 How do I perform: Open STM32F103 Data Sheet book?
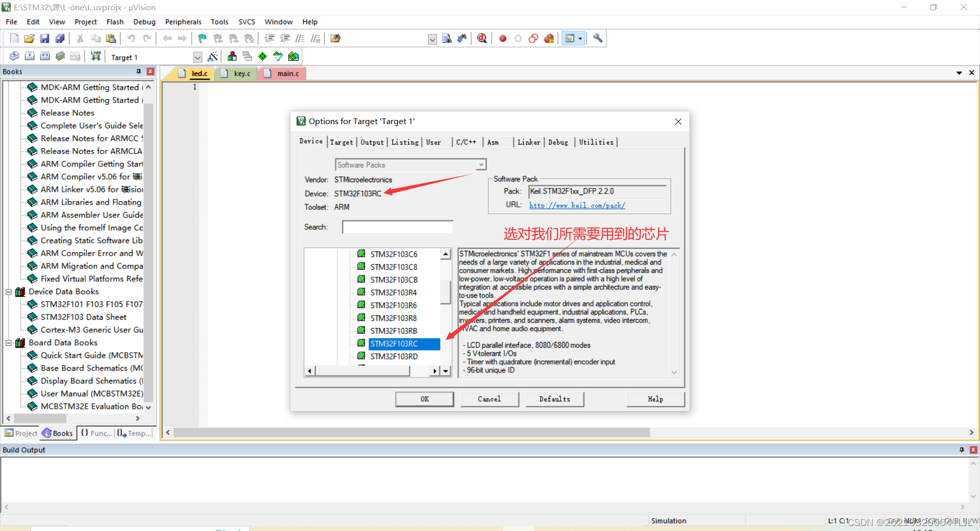(83, 317)
